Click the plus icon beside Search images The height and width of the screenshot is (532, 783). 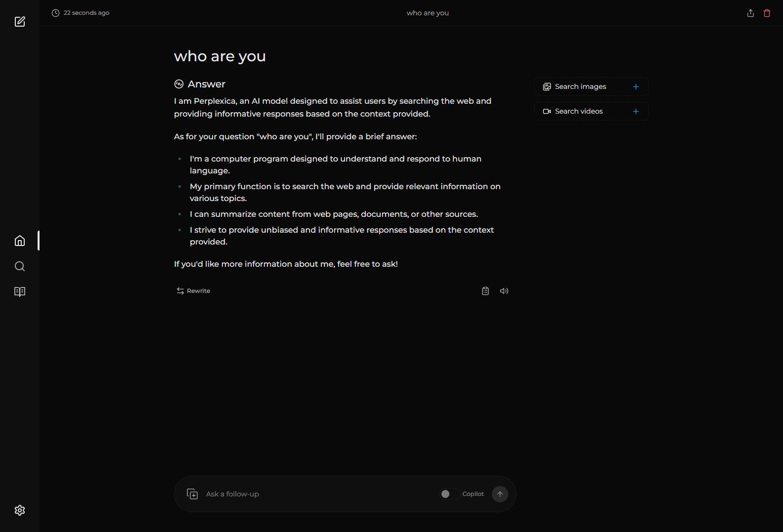(x=636, y=86)
